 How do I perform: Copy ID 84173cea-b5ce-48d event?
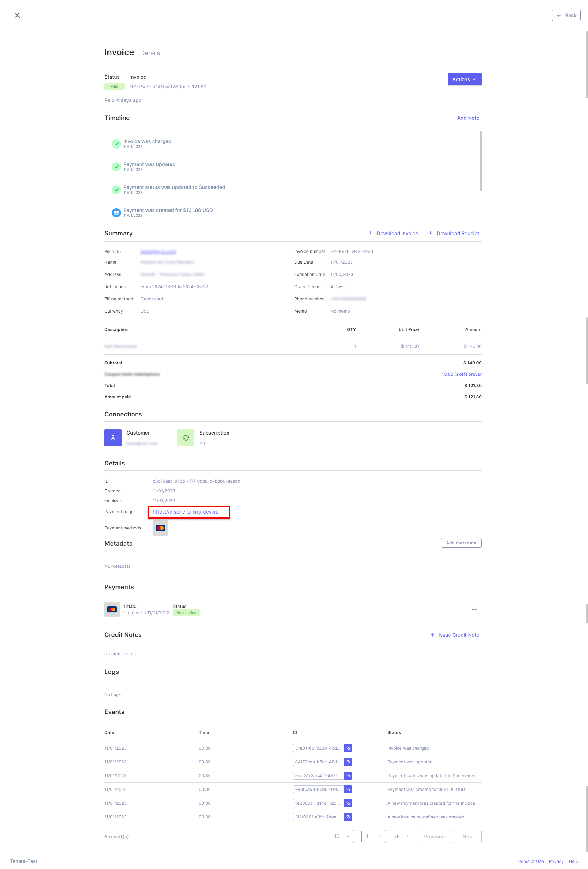coord(348,762)
